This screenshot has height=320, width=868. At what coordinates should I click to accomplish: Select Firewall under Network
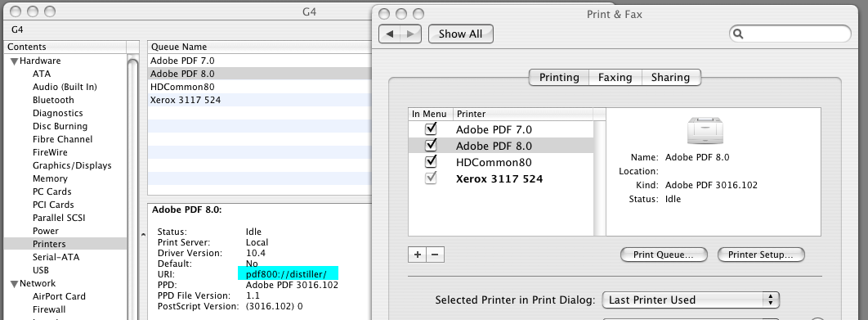(x=49, y=309)
